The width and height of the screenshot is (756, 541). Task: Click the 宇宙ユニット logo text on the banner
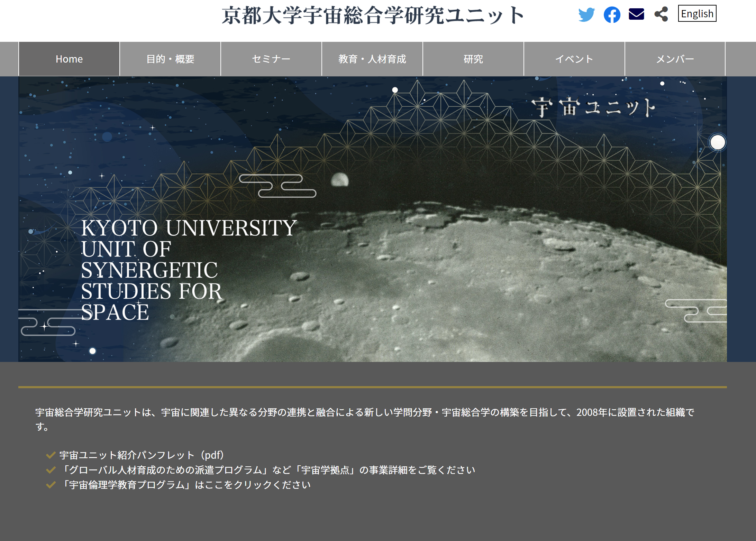point(593,107)
